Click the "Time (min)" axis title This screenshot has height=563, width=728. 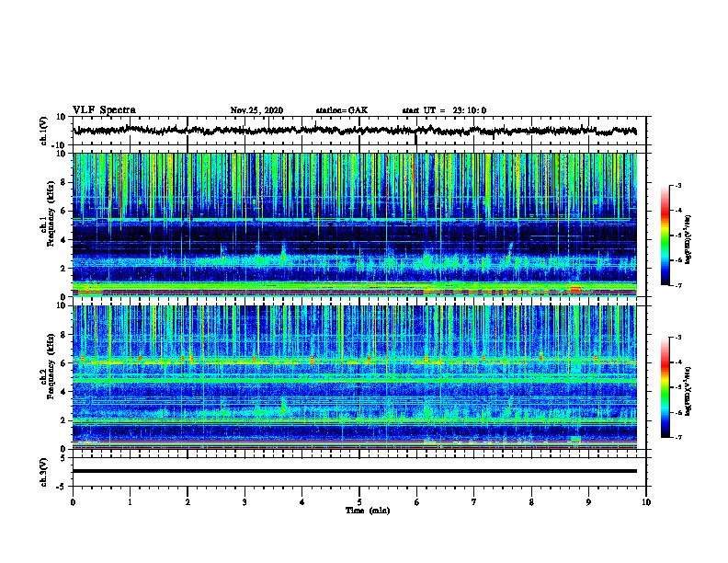[368, 511]
